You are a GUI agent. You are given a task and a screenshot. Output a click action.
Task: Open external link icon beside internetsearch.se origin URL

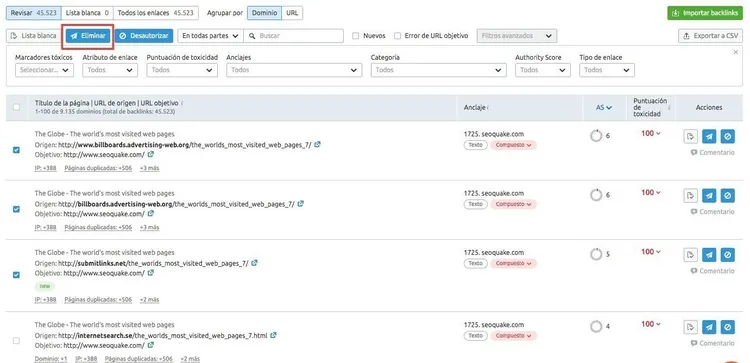pyautogui.click(x=273, y=335)
